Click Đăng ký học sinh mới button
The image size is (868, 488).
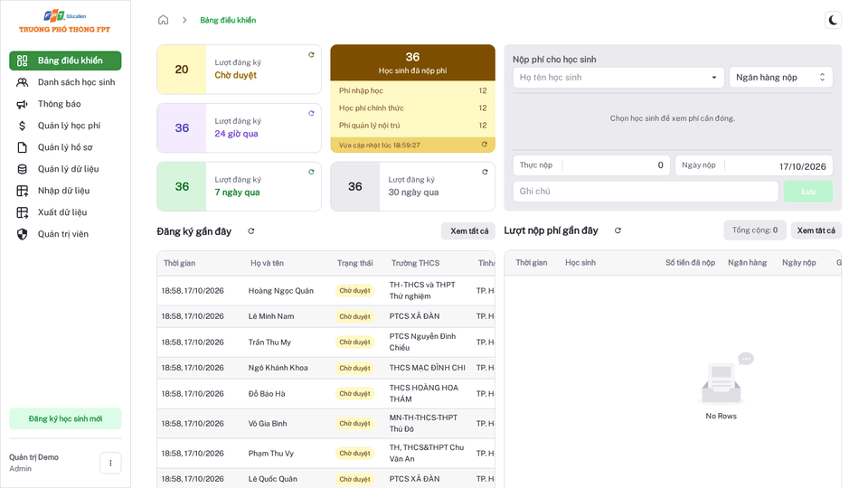coord(65,418)
